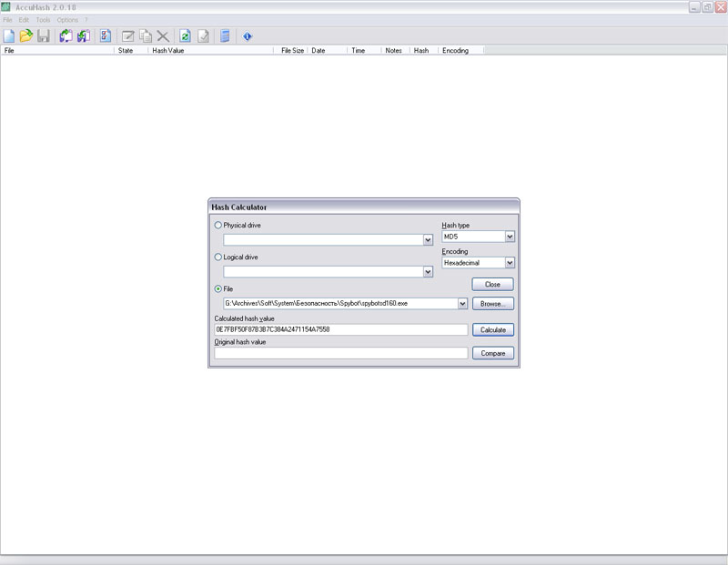Click the red X delete toolbar icon
728x565 pixels.
pyautogui.click(x=163, y=36)
